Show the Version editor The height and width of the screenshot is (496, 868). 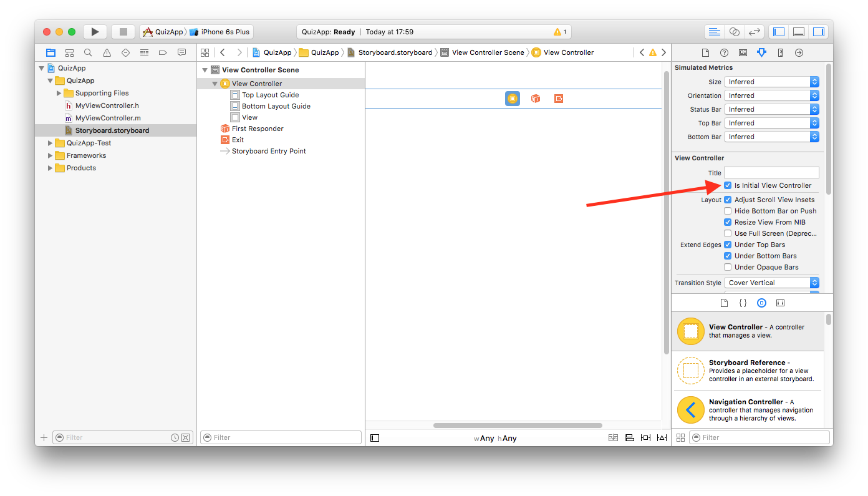pyautogui.click(x=755, y=32)
